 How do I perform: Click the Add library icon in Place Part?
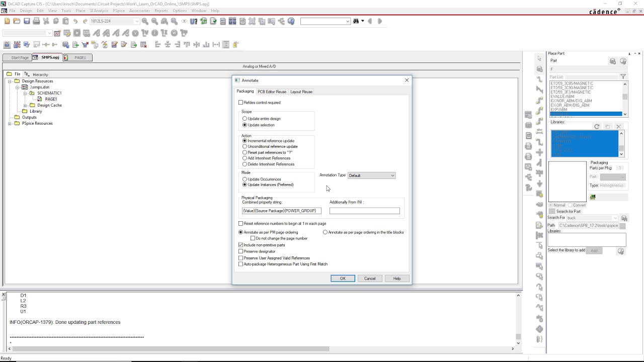click(x=594, y=250)
